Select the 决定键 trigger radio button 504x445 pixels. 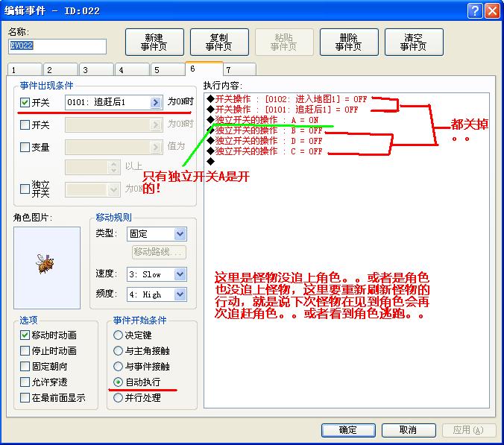118,335
